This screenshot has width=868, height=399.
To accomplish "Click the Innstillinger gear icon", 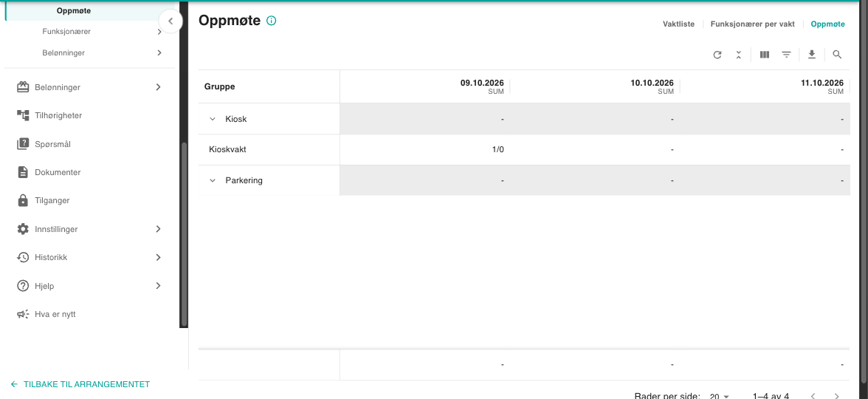I will tap(23, 229).
